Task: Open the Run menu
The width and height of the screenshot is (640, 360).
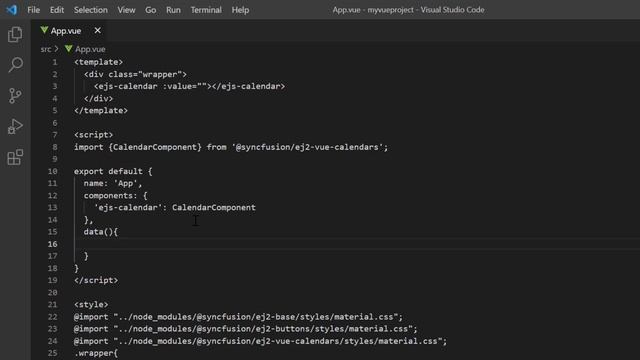Action: (x=173, y=10)
